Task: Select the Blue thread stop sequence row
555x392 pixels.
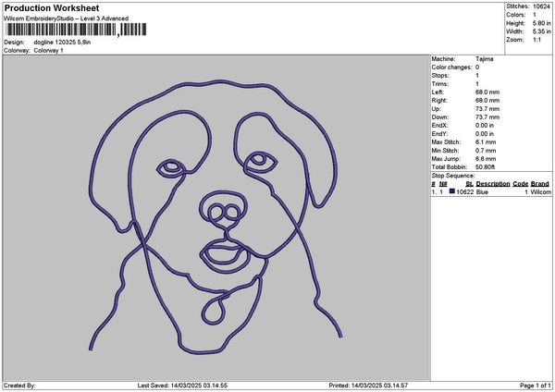Action: 491,191
